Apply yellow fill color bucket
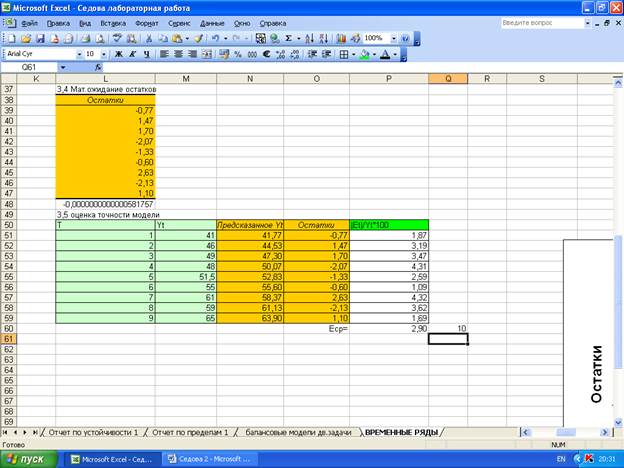This screenshot has width=624, height=468. point(364,54)
